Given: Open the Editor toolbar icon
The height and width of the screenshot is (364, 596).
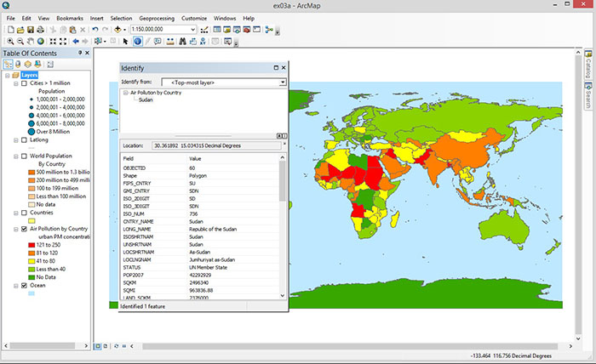Looking at the screenshot, I should click(x=204, y=30).
